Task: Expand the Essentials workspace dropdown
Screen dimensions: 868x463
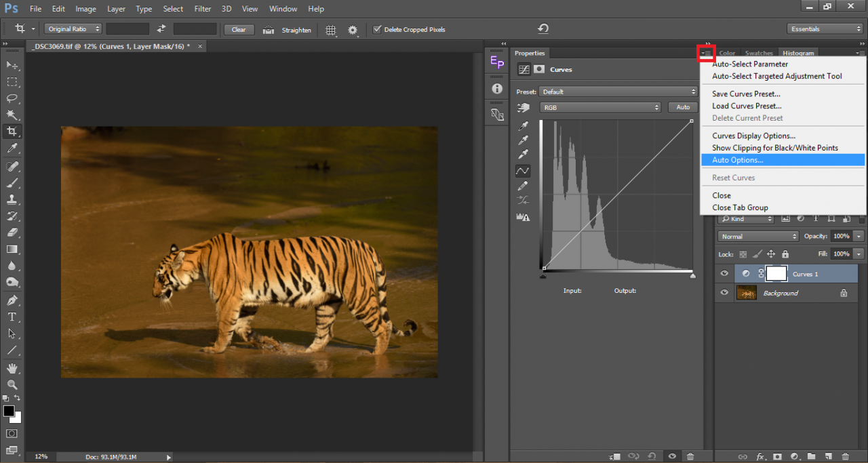Action: coord(825,29)
